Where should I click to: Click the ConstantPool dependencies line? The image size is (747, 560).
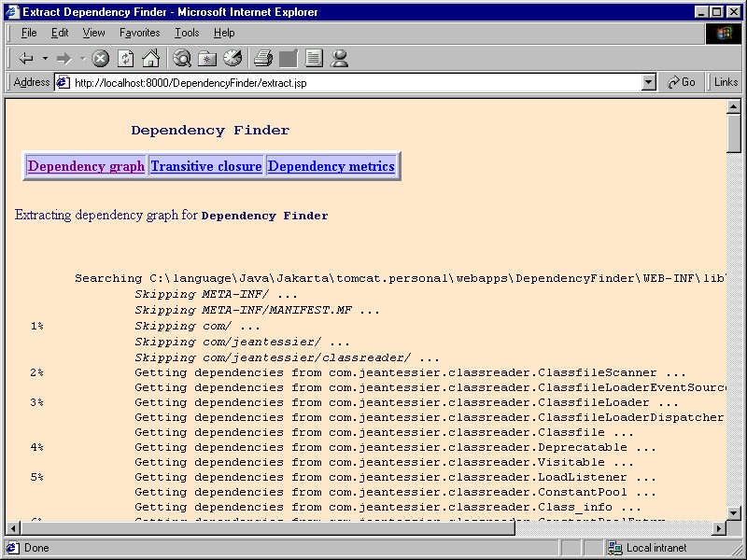[395, 492]
